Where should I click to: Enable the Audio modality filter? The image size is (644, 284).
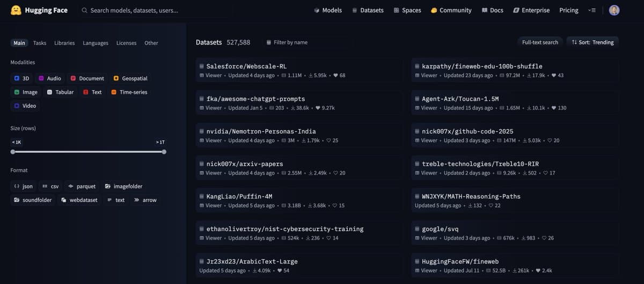49,78
